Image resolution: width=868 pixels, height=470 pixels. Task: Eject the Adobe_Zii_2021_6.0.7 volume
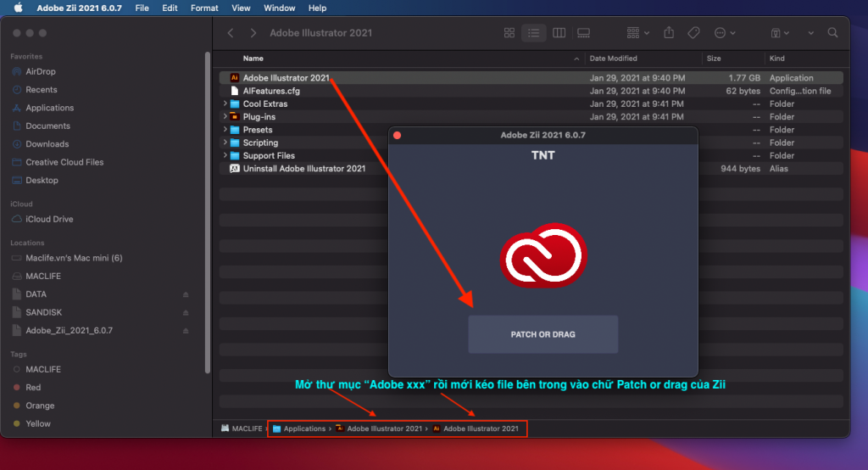coord(186,330)
